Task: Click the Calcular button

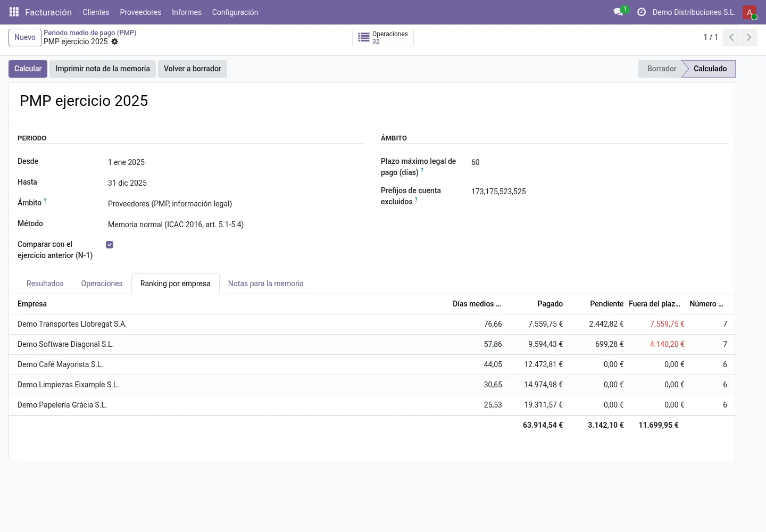Action: 28,69
